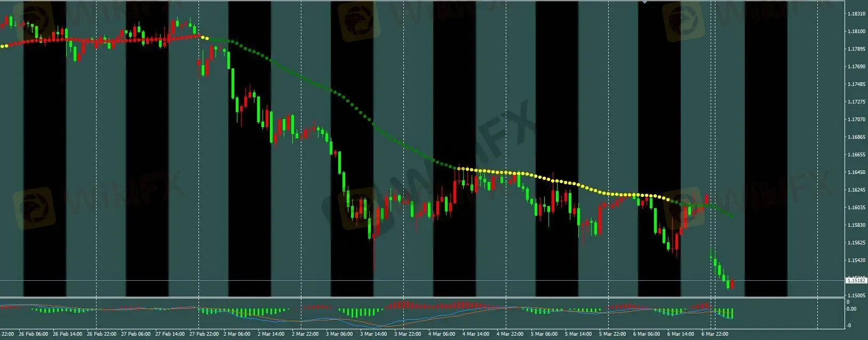Select the 5 Mar 14:00 time label

pyautogui.click(x=578, y=334)
